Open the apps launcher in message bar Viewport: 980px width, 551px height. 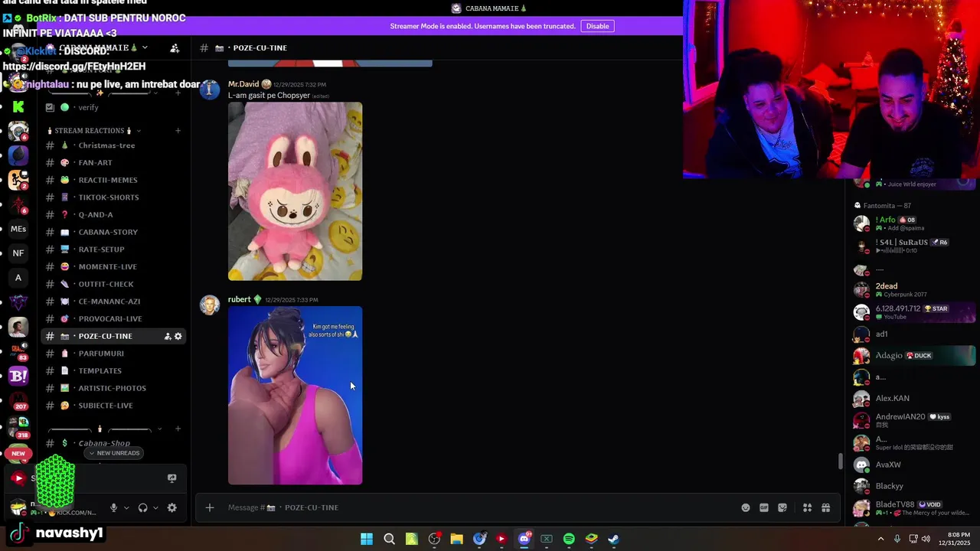point(807,507)
